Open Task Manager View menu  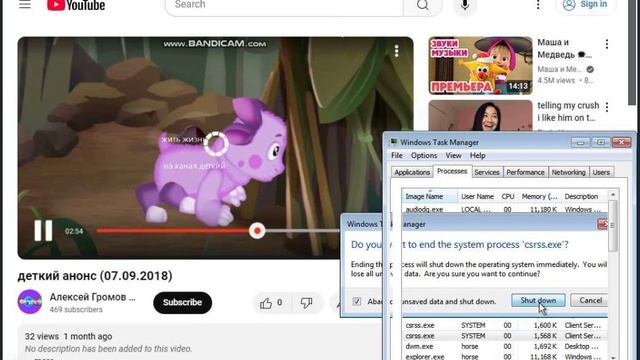click(x=453, y=156)
